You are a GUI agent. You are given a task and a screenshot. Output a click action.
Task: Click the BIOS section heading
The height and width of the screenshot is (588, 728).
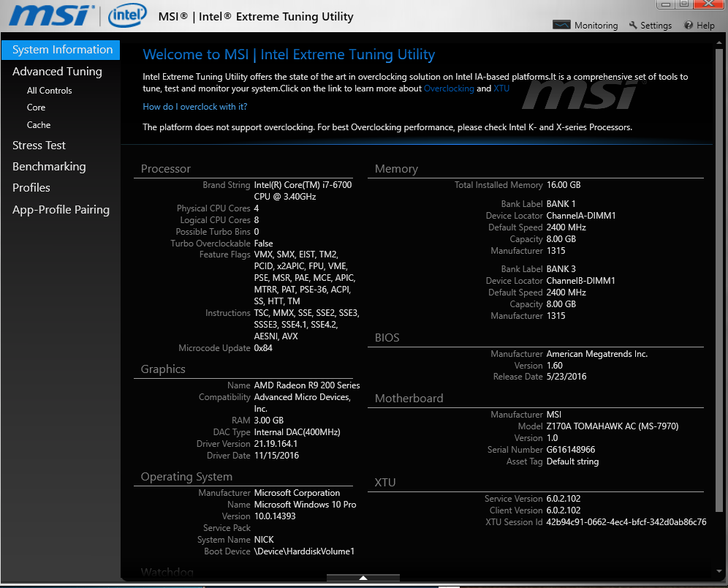click(x=387, y=338)
